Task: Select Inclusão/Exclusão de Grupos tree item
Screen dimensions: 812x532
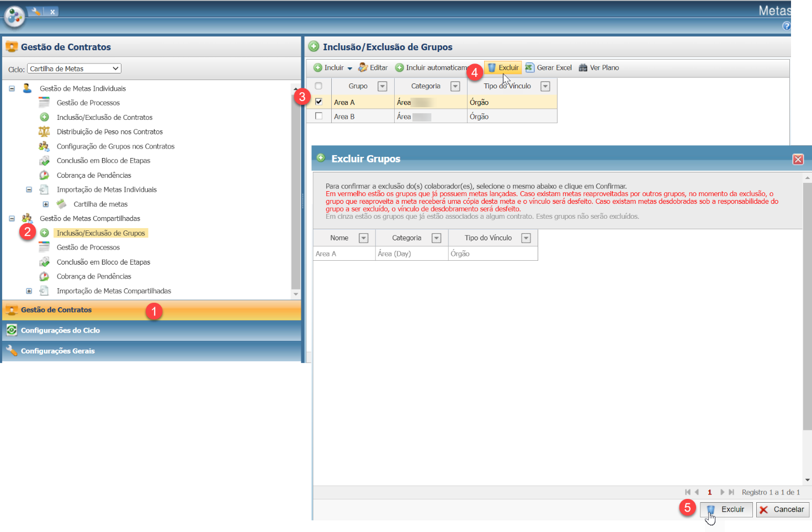Action: [x=101, y=233]
